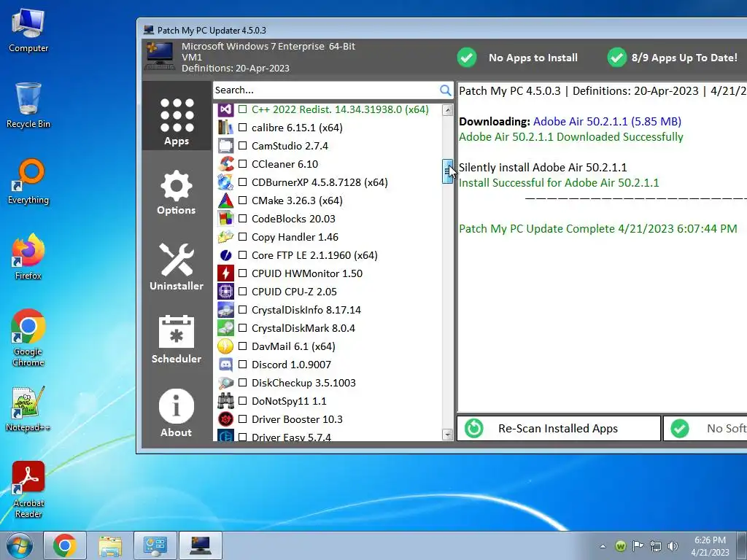Select the DavMail 6.1 (x64) entry text

click(293, 346)
